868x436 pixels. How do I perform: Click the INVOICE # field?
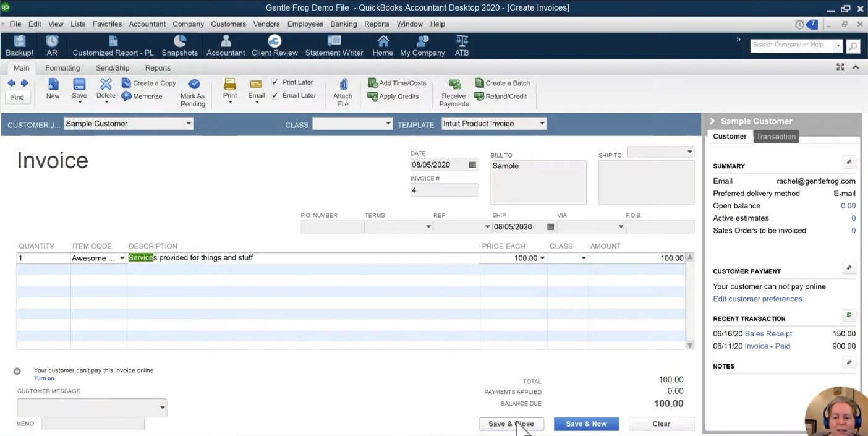point(445,190)
